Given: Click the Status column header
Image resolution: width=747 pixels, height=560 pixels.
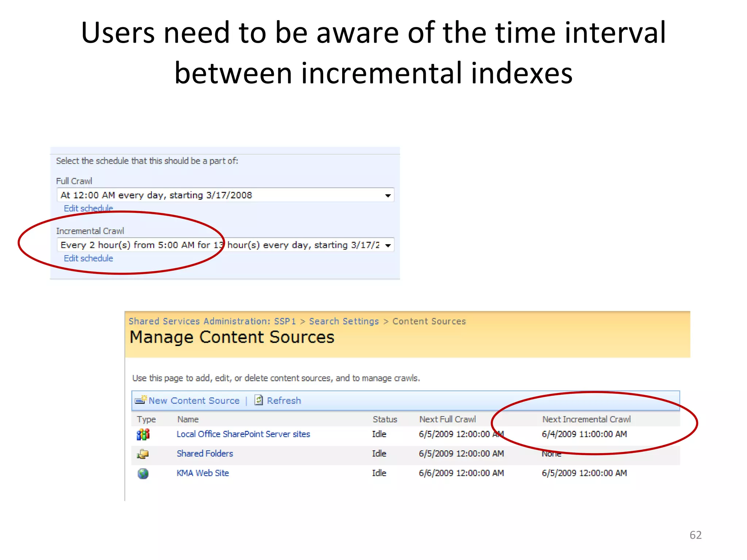Looking at the screenshot, I should 385,419.
